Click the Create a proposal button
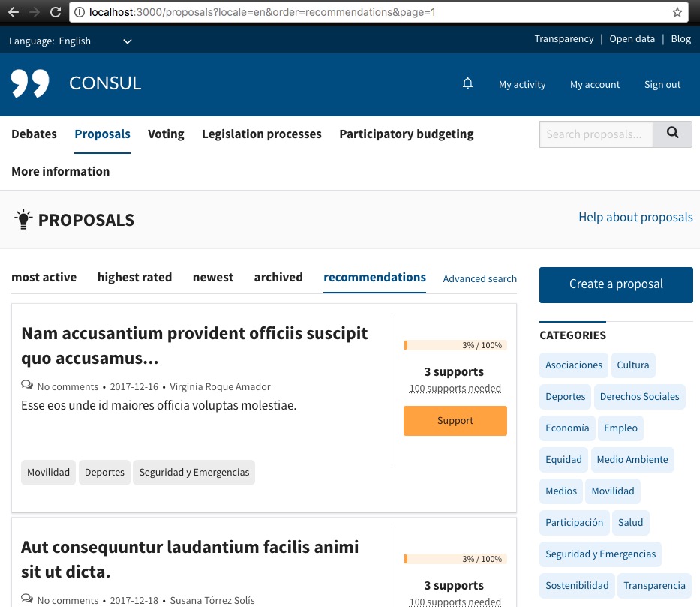This screenshot has width=700, height=607. point(616,284)
